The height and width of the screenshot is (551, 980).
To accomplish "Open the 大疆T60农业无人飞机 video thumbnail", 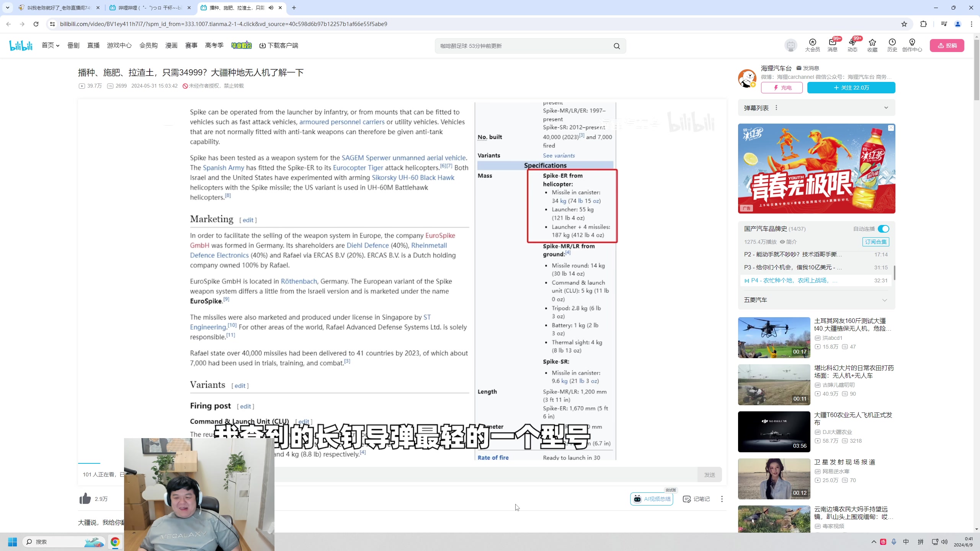I will coord(774,432).
